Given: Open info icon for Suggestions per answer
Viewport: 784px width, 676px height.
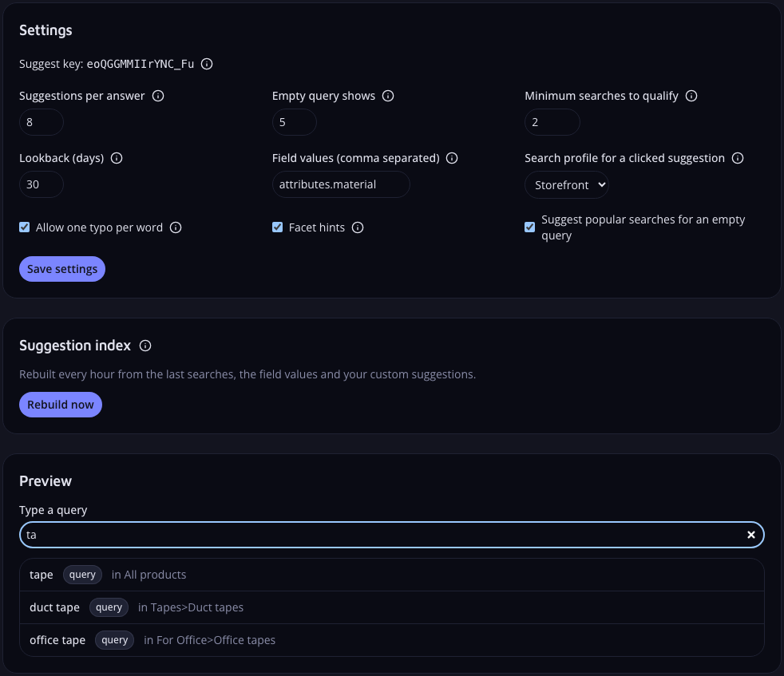Looking at the screenshot, I should pyautogui.click(x=158, y=96).
